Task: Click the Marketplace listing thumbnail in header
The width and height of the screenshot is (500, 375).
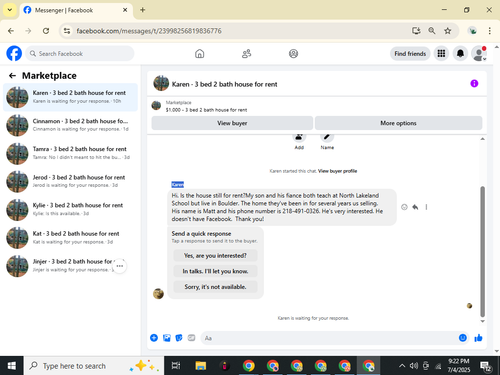Action: 156,106
